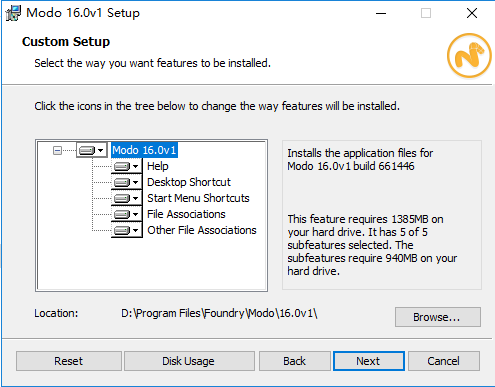Open Disk Usage information
The height and width of the screenshot is (387, 495).
point(189,361)
